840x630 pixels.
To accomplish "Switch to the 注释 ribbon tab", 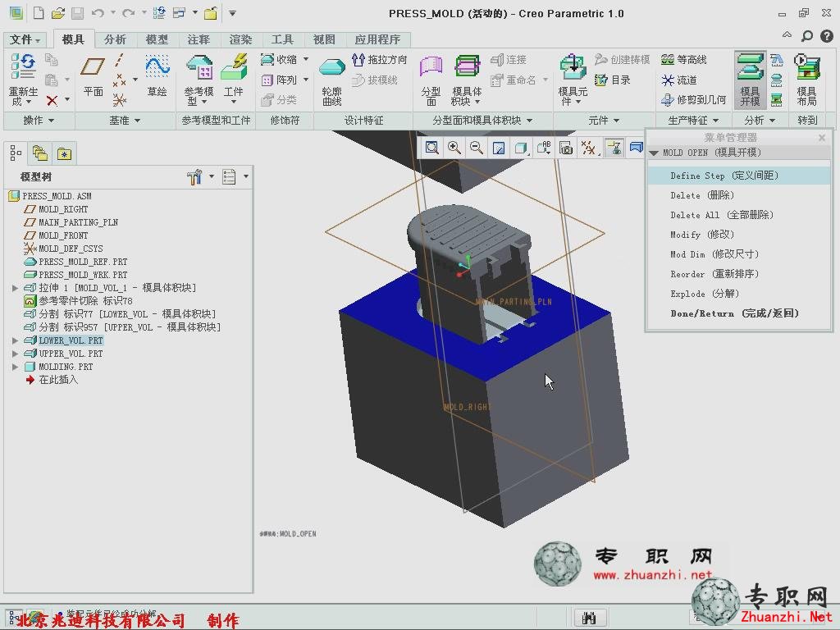I will coord(199,39).
